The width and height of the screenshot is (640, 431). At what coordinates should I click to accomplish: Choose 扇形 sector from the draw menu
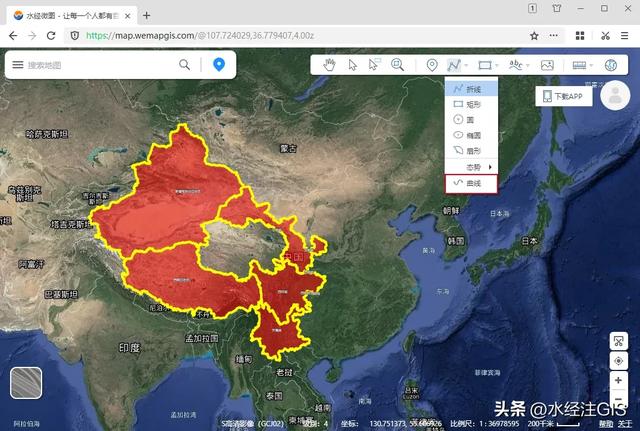[471, 151]
